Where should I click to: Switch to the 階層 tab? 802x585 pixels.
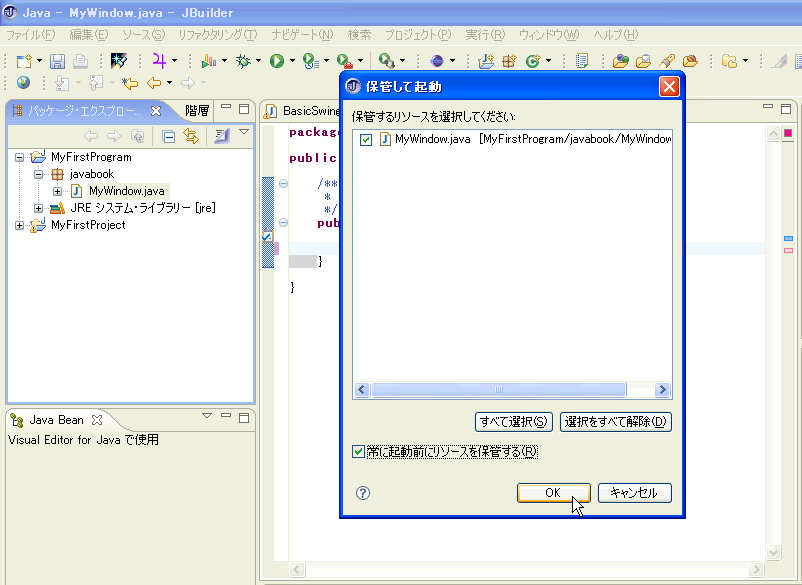[x=197, y=111]
